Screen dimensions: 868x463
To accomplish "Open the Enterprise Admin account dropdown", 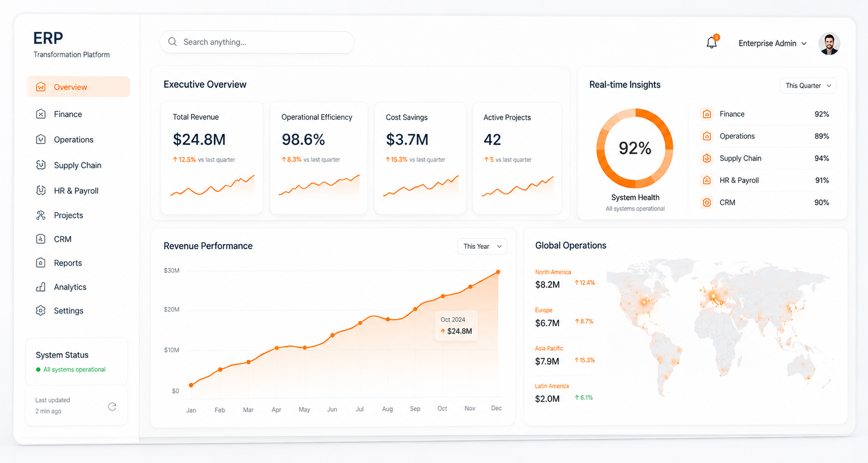I will pyautogui.click(x=772, y=43).
